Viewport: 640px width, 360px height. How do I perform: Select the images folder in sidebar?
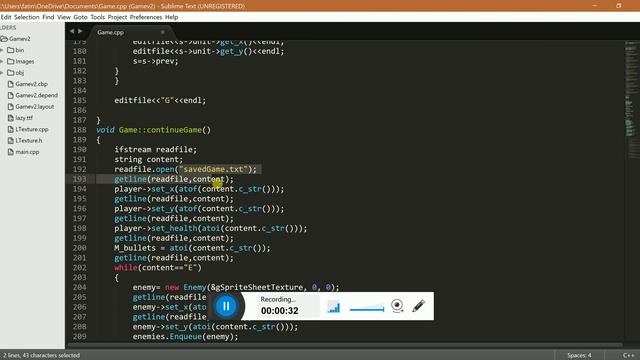25,62
